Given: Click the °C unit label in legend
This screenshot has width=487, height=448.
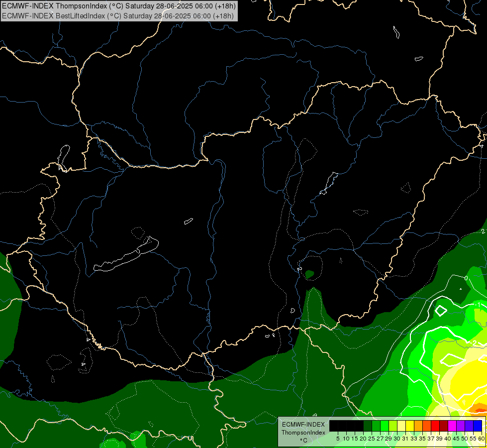Looking at the screenshot, I should pos(304,441).
